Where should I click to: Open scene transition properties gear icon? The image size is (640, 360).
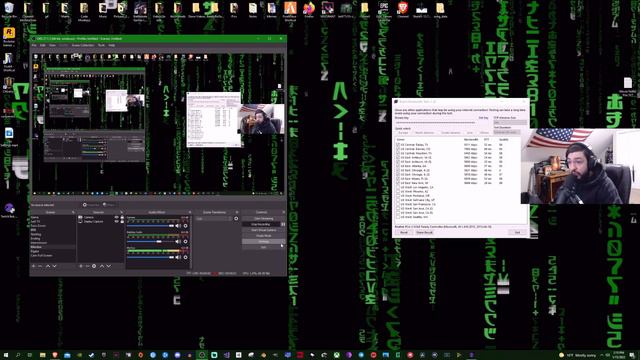tap(236, 219)
